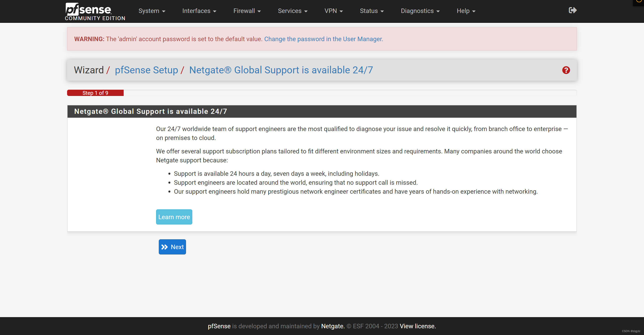The width and height of the screenshot is (644, 335).
Task: Expand the Diagnostics menu
Action: coord(420,11)
